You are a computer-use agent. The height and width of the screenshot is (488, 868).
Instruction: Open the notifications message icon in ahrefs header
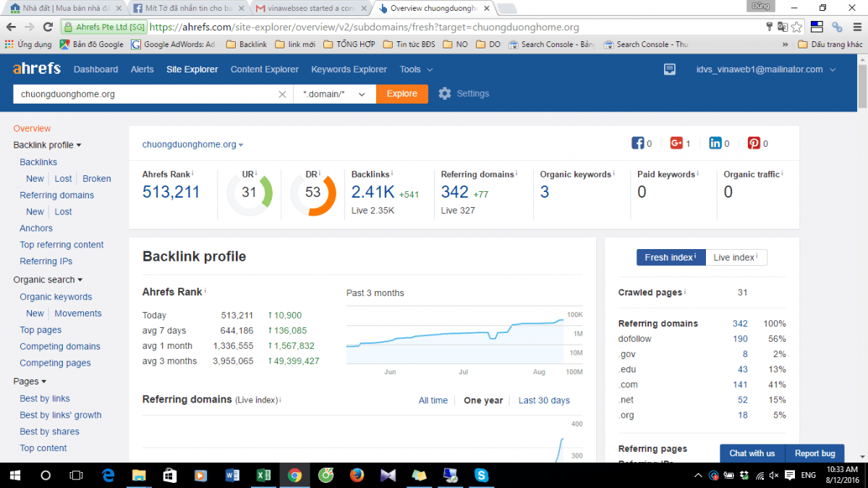pos(670,70)
